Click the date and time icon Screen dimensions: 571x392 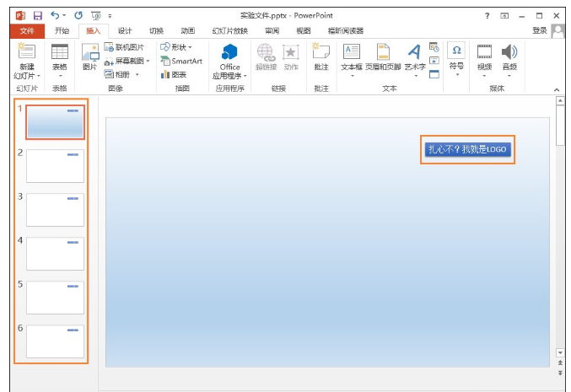(434, 47)
